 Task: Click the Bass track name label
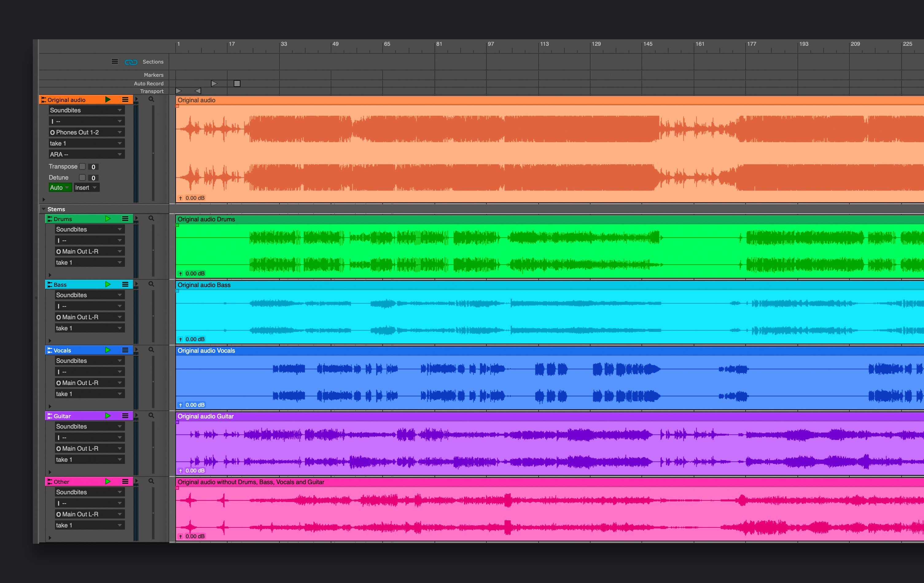60,285
